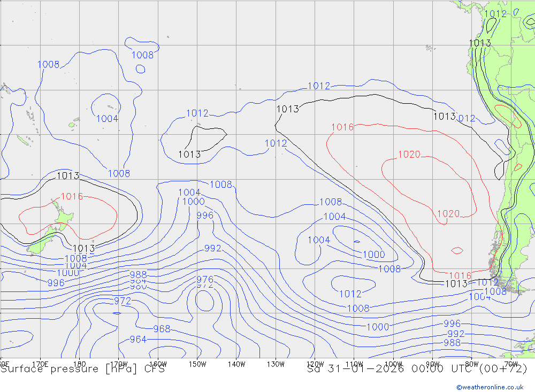Click the 1004 label inside low near Fiji
Screen dimensions: 535x392
pos(107,119)
